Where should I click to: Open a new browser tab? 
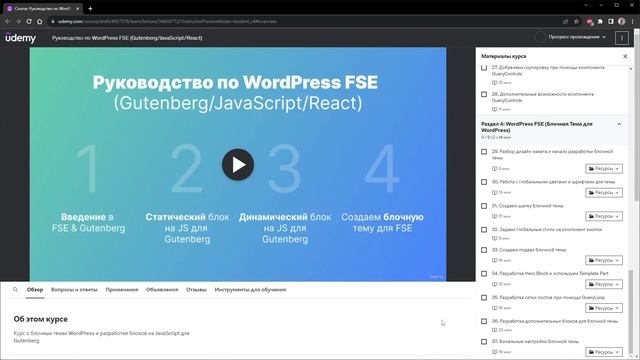pyautogui.click(x=90, y=8)
